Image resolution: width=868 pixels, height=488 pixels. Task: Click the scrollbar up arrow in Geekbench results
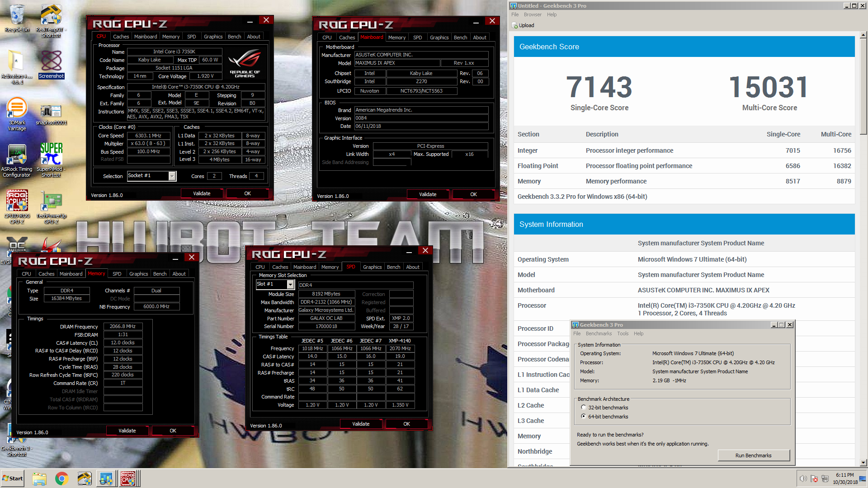pyautogui.click(x=863, y=35)
